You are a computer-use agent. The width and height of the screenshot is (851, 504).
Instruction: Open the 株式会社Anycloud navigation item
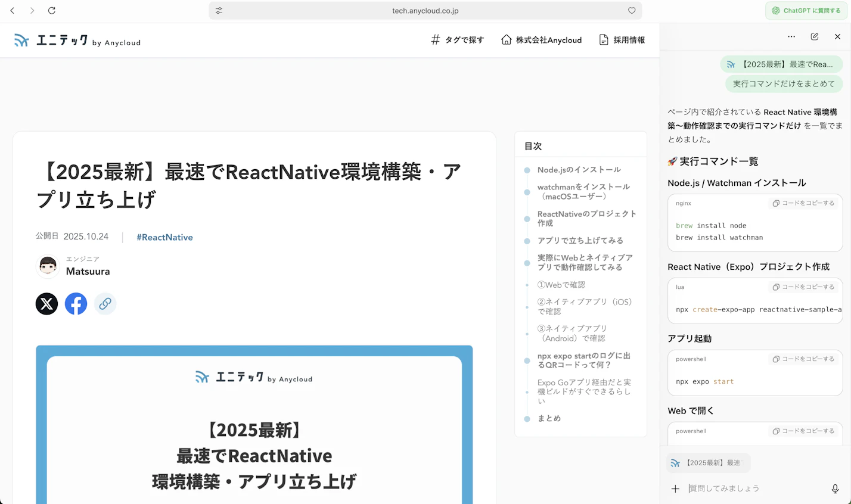coord(541,40)
